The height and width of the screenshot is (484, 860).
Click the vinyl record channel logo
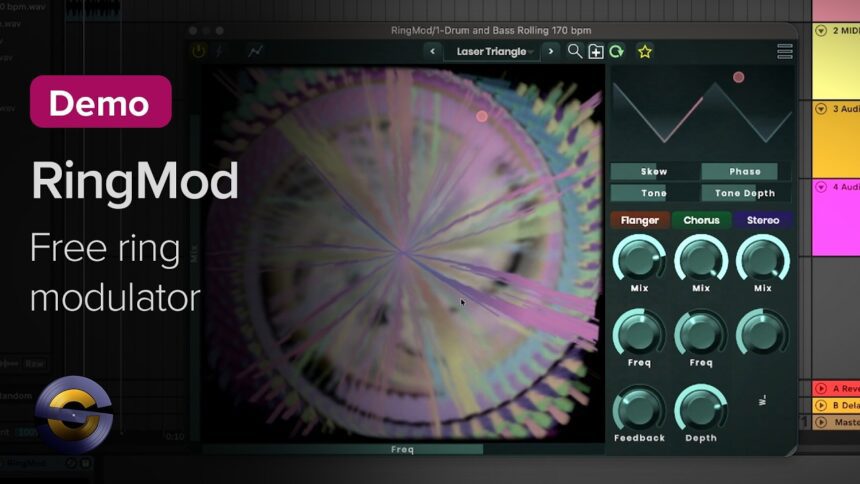74,414
